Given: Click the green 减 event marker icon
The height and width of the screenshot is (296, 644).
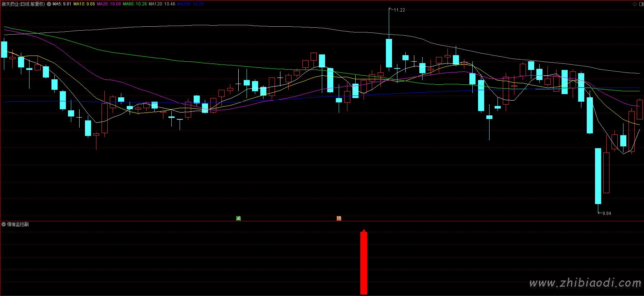Looking at the screenshot, I should tap(238, 218).
